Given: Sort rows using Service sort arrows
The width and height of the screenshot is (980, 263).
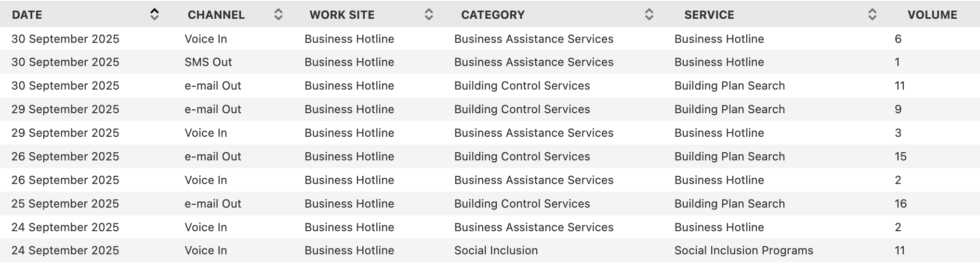Looking at the screenshot, I should 872,14.
